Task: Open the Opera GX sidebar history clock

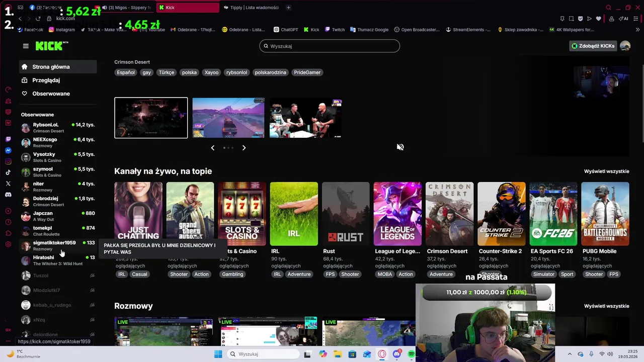Action: (x=8, y=222)
